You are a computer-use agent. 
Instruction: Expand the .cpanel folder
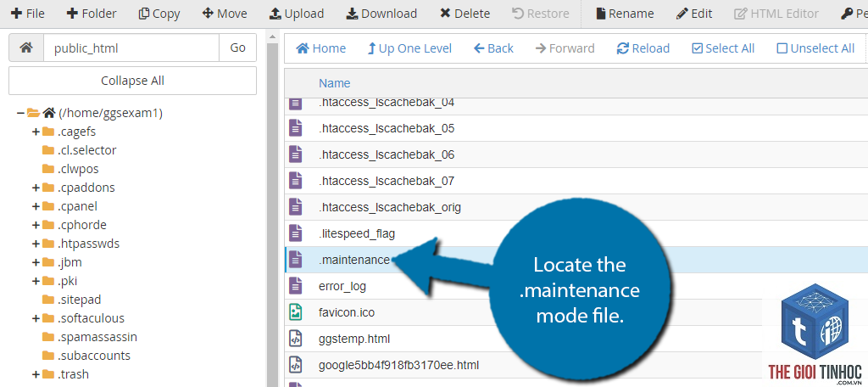coord(36,206)
